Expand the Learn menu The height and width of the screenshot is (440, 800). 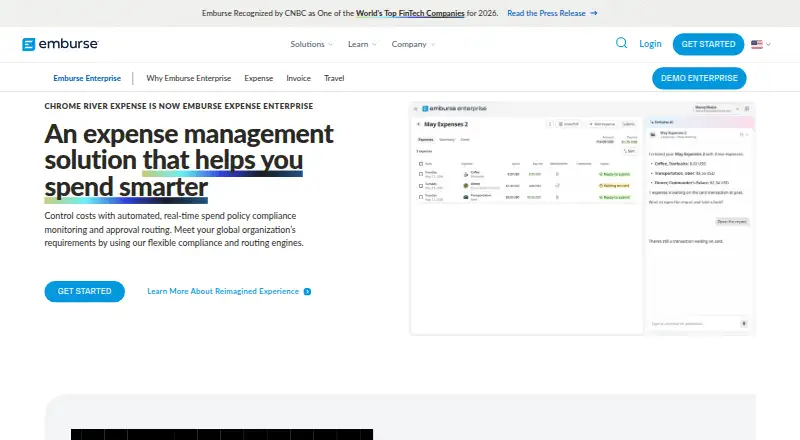coord(362,44)
